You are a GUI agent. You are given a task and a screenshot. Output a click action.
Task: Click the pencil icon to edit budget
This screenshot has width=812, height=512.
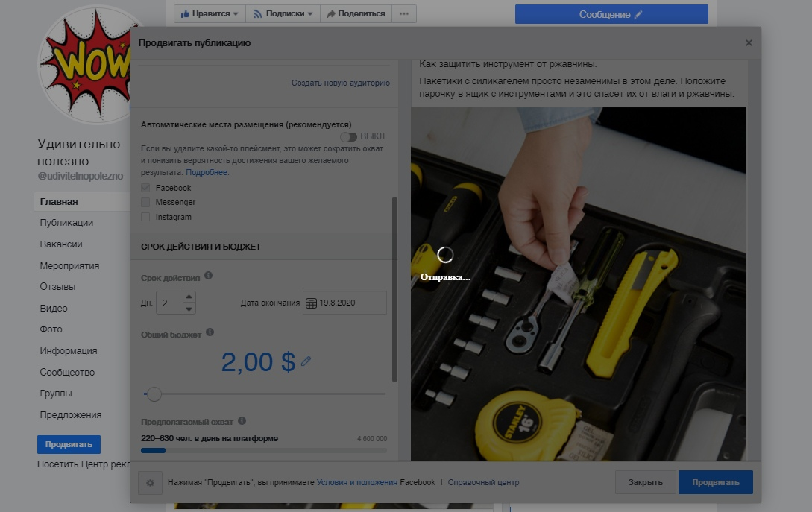(x=306, y=361)
